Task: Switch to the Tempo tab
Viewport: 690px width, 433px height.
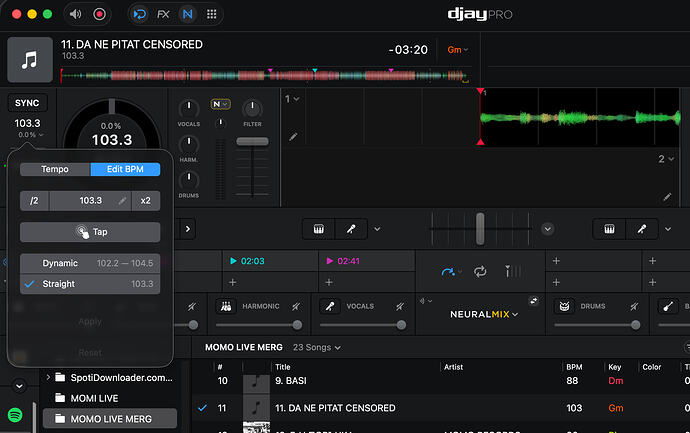Action: click(x=55, y=169)
